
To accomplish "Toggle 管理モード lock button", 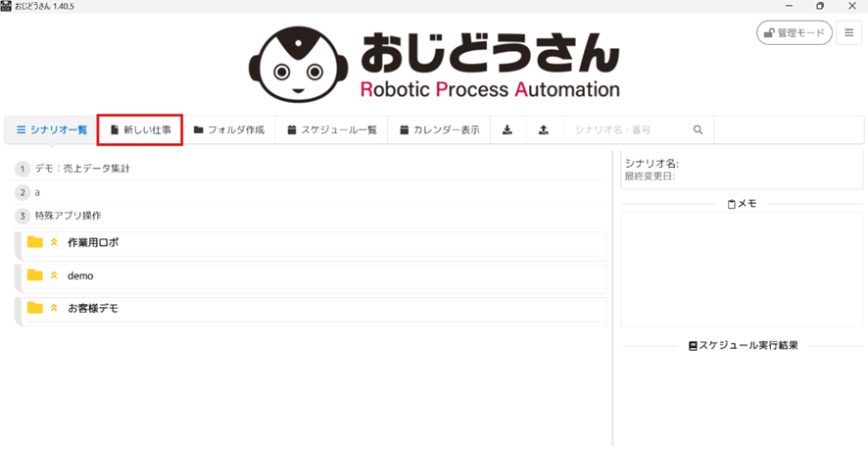I will point(795,32).
